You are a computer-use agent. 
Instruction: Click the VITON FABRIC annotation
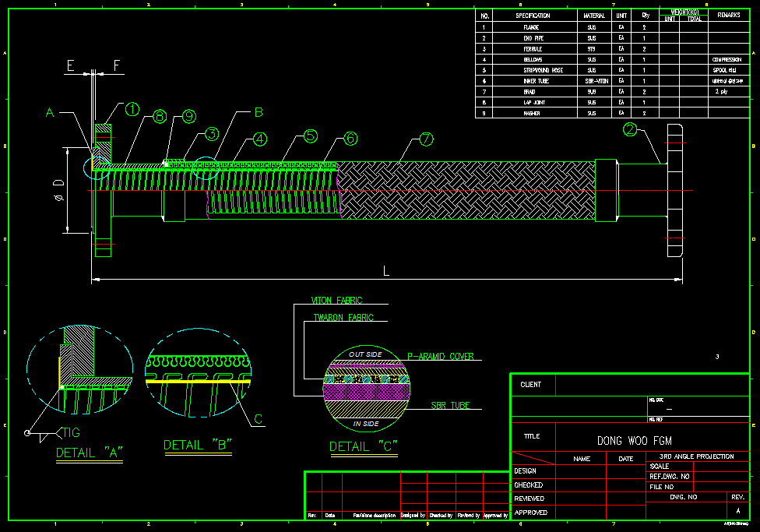(x=337, y=300)
